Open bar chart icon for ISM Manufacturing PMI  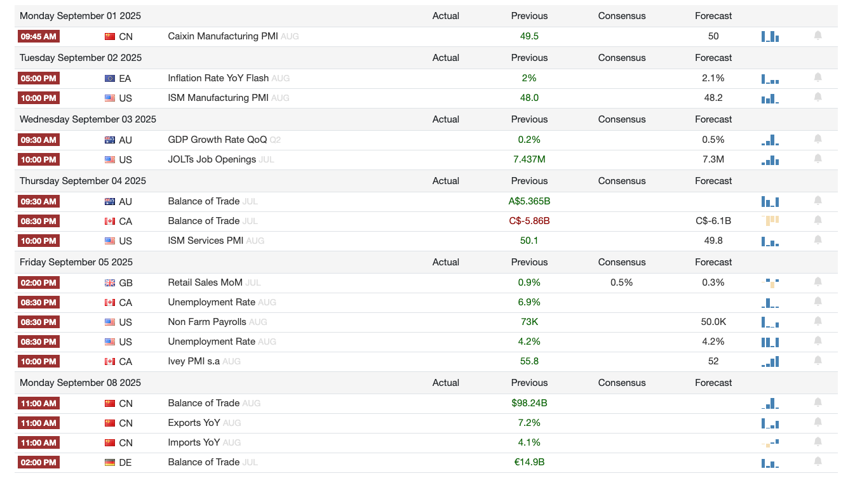(x=770, y=98)
